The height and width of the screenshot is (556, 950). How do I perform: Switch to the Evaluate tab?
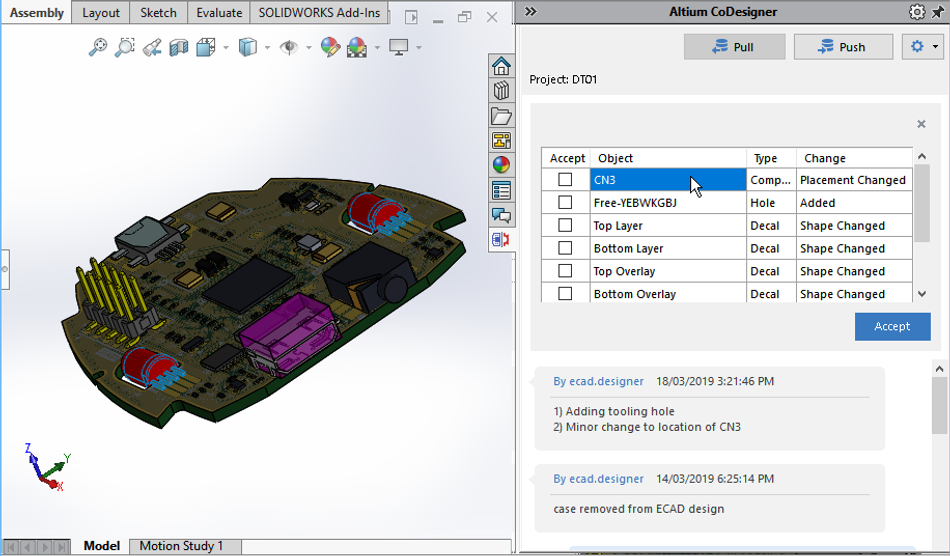[218, 13]
